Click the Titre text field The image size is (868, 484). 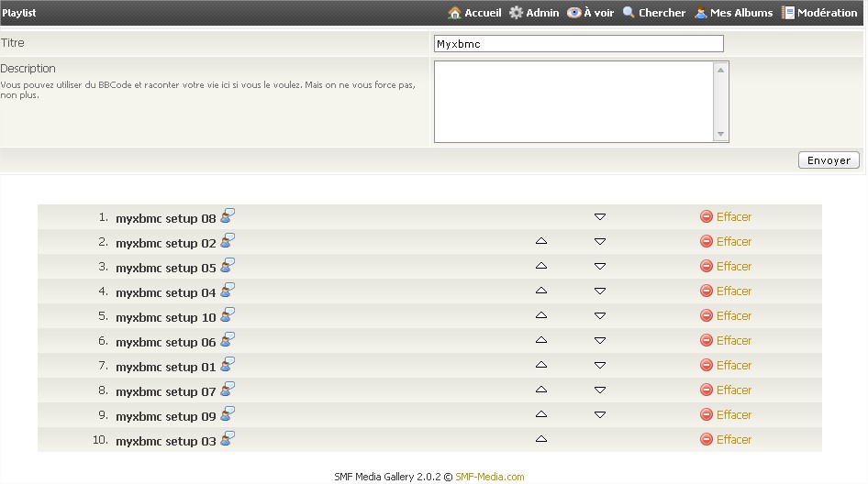578,44
